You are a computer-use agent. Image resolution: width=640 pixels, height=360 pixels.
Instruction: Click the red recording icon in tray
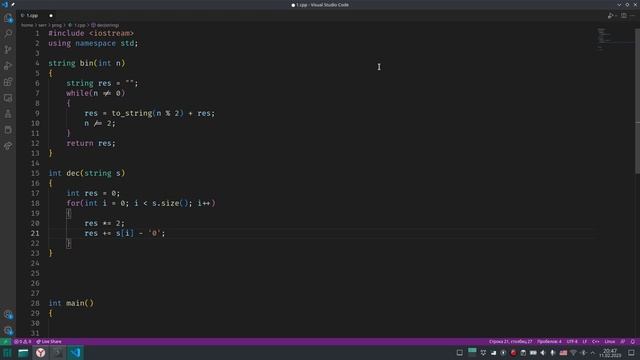tap(513, 353)
